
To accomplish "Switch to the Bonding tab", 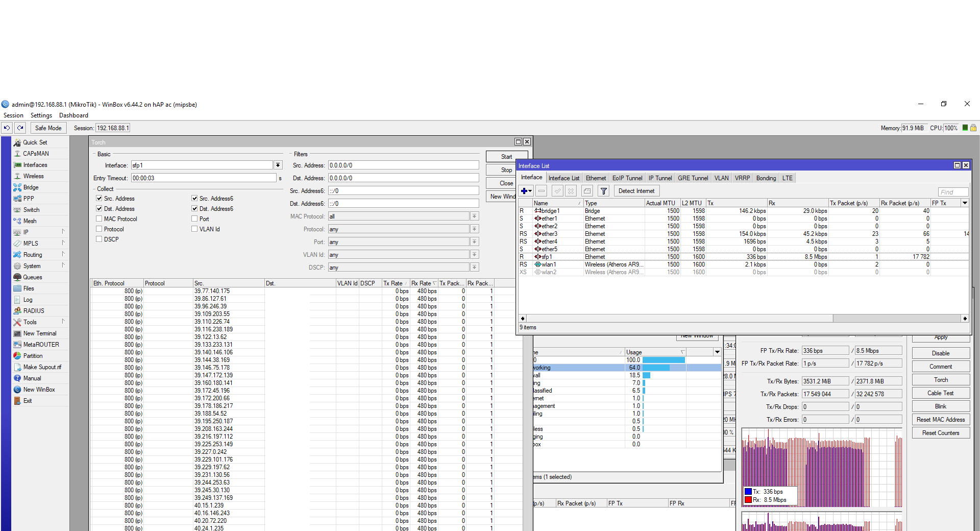I will pyautogui.click(x=766, y=178).
